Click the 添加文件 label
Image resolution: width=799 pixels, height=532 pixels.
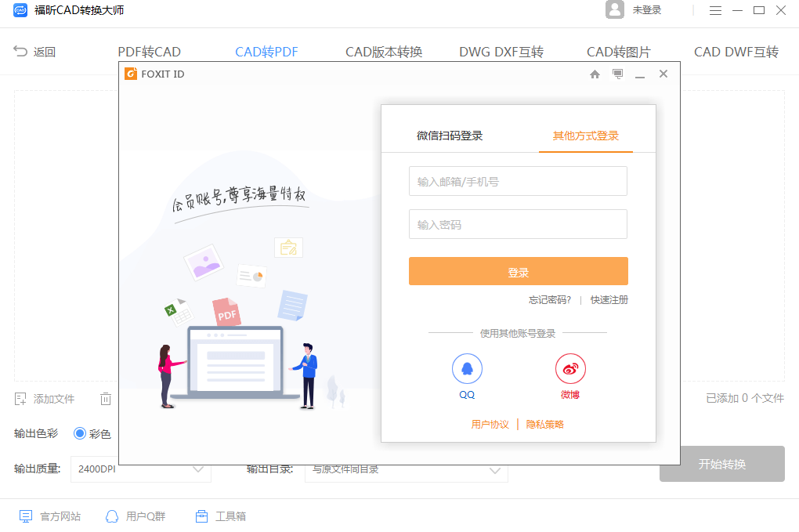54,399
